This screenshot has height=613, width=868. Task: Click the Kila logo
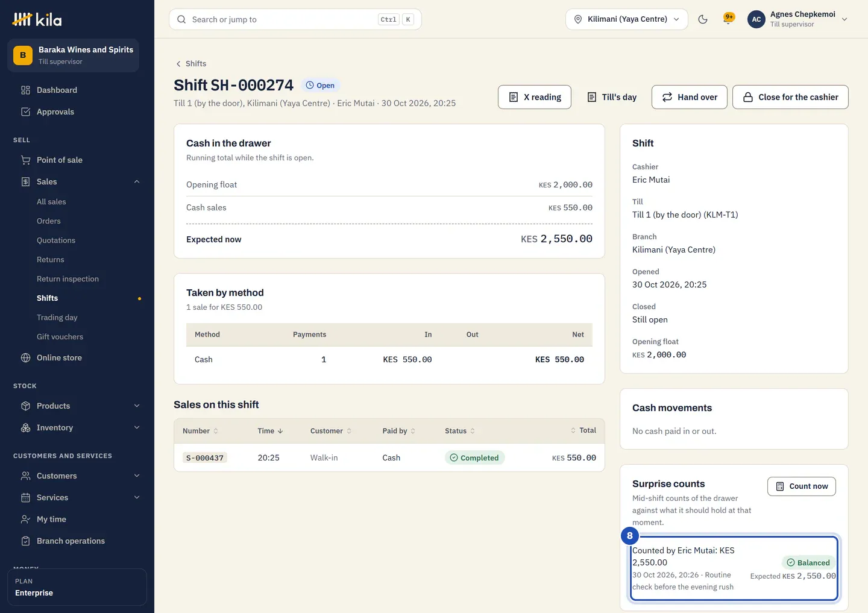[37, 19]
